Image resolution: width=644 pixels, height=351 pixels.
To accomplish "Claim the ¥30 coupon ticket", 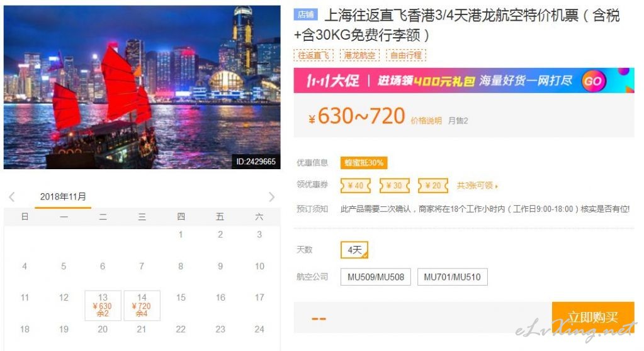I will click(x=394, y=186).
